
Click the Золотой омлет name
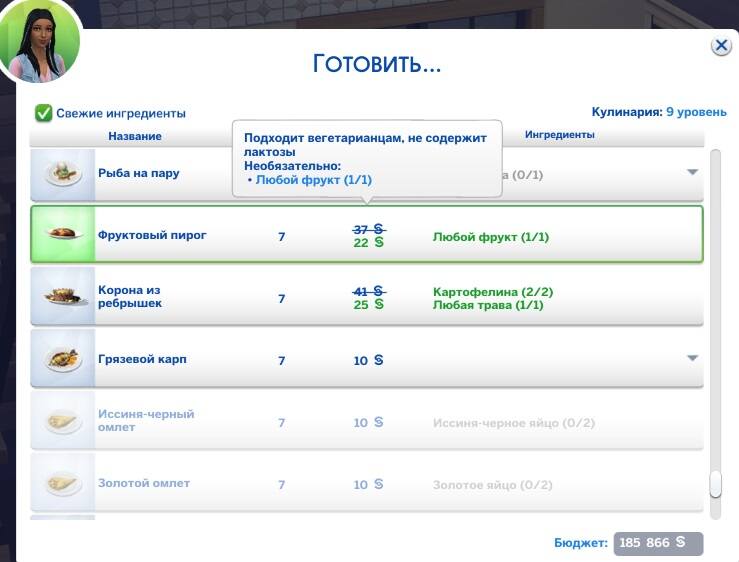coord(144,483)
